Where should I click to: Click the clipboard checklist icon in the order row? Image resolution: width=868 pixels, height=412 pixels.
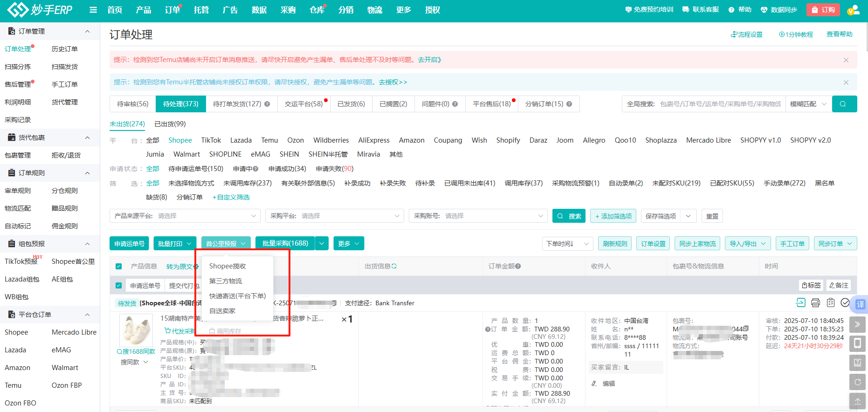831,303
